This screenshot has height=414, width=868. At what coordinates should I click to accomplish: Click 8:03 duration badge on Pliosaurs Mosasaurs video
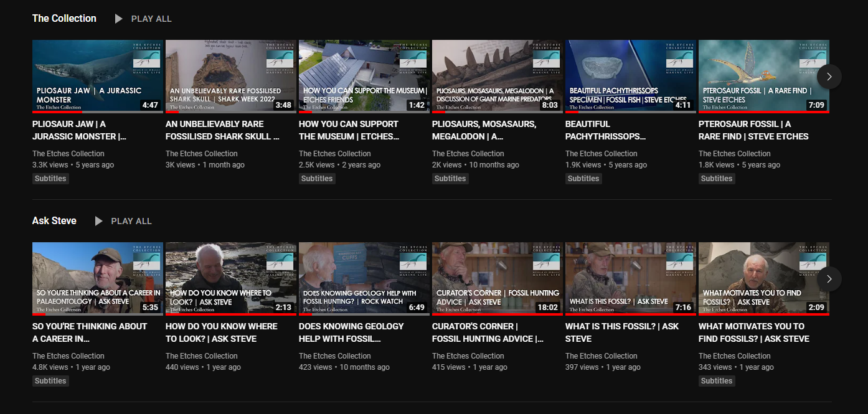550,105
